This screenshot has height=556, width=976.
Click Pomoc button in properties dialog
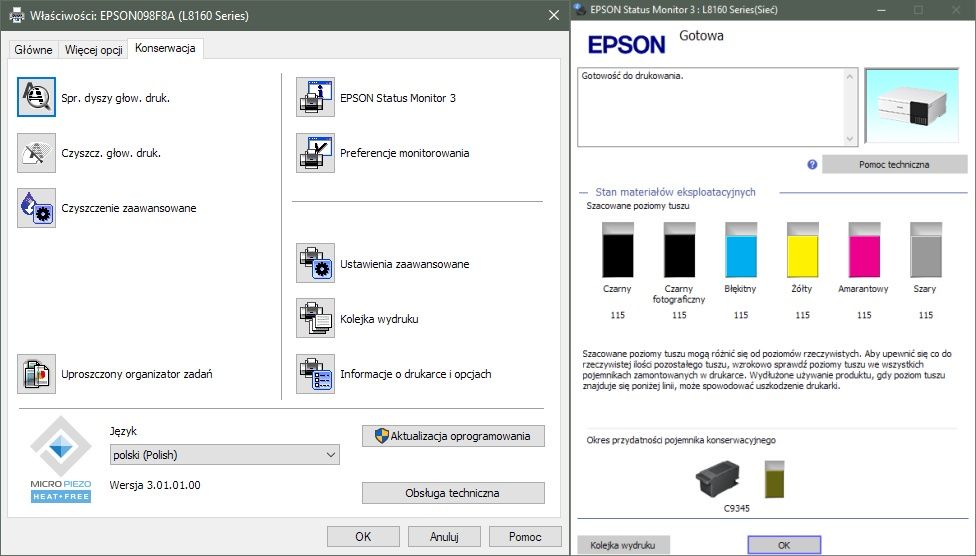pos(525,536)
